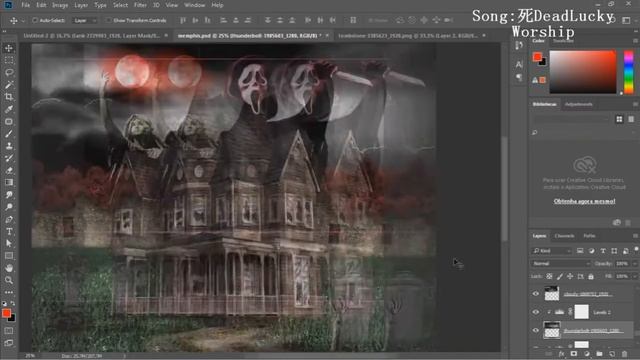Create a new adjustment layer
640x360 pixels.
point(587,354)
